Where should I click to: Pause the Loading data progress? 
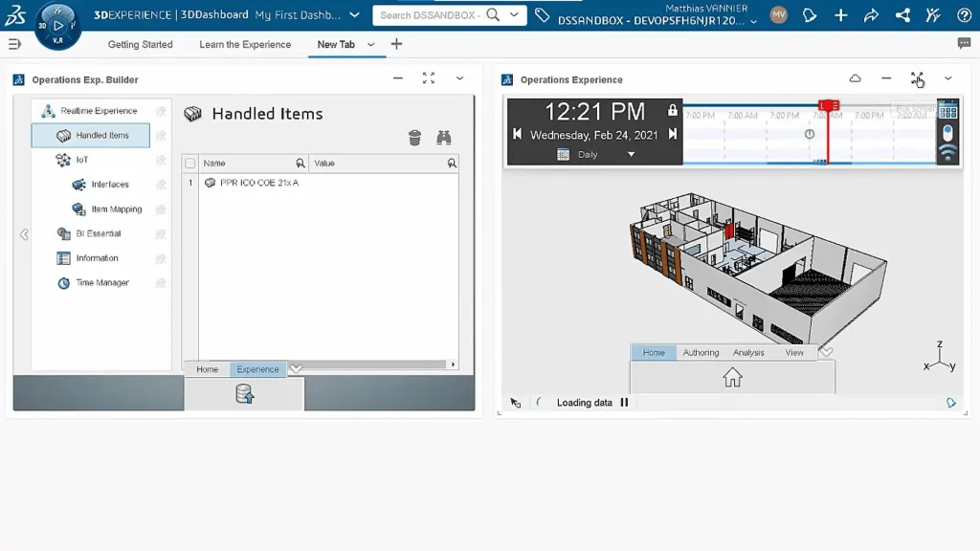(x=624, y=403)
